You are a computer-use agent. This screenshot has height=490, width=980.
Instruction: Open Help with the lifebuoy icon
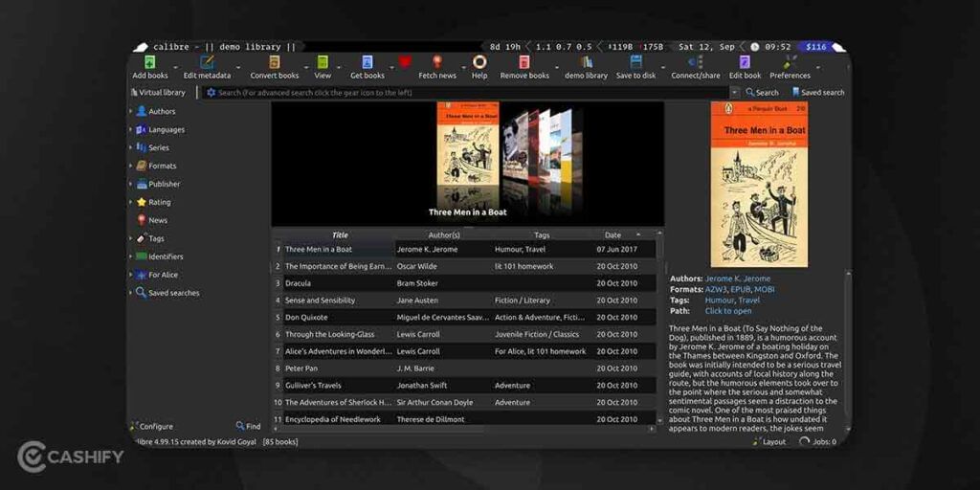point(479,62)
